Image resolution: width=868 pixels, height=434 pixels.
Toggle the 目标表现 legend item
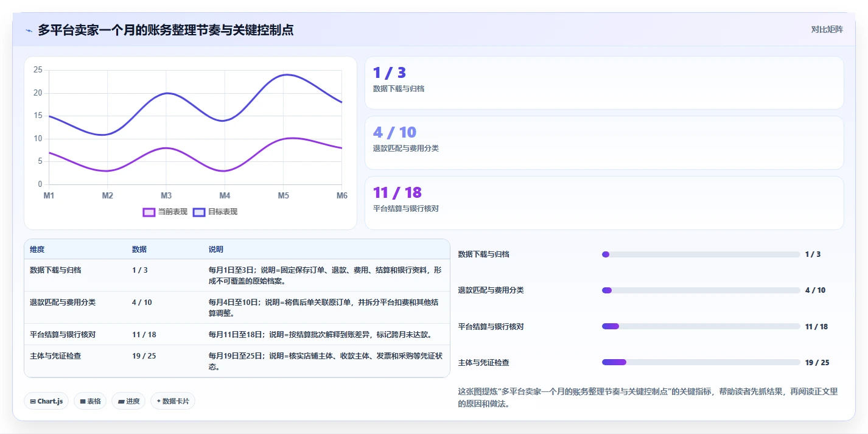(215, 212)
